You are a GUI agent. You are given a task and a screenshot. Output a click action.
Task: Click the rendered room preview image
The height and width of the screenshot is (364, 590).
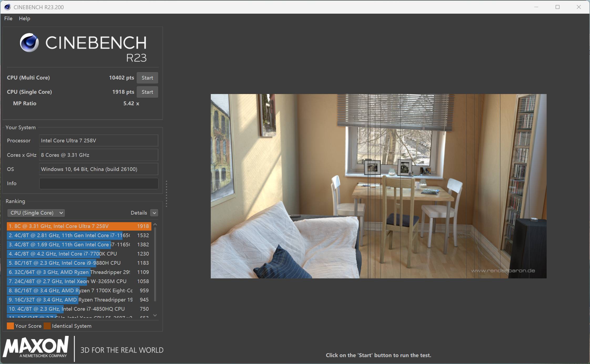378,186
